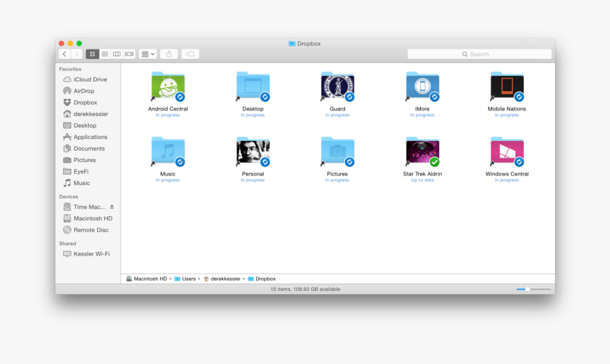
Task: Switch to list view
Action: coord(104,54)
